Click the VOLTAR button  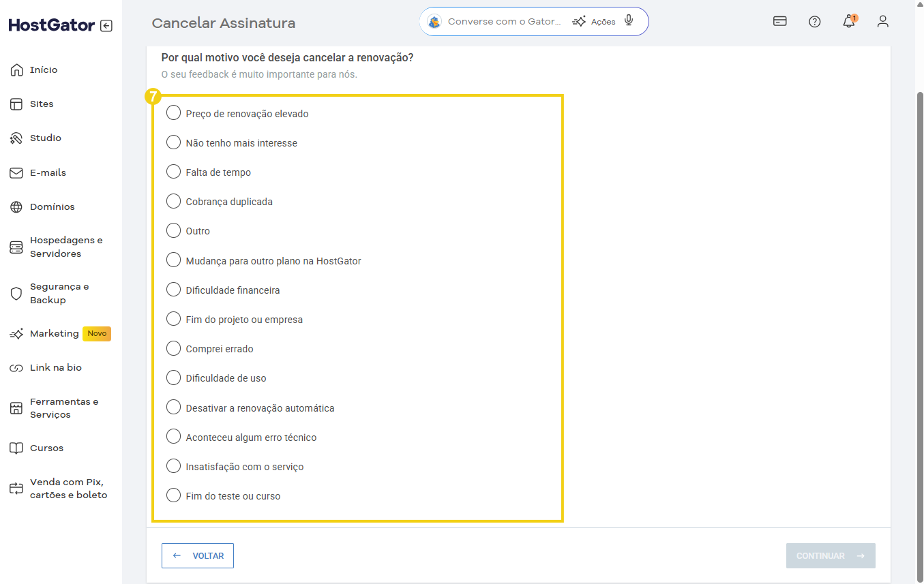pos(198,555)
